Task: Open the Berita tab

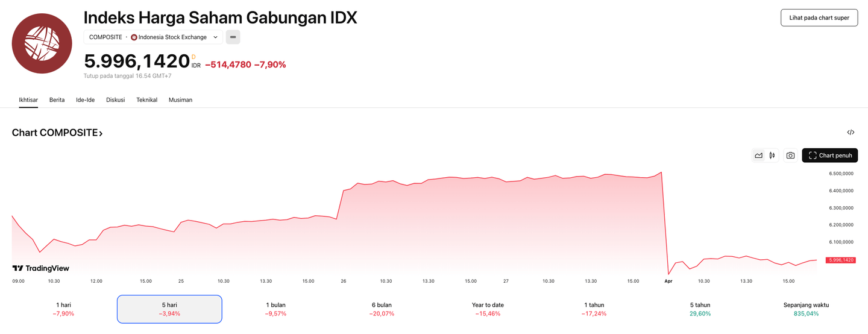Action: pos(57,100)
